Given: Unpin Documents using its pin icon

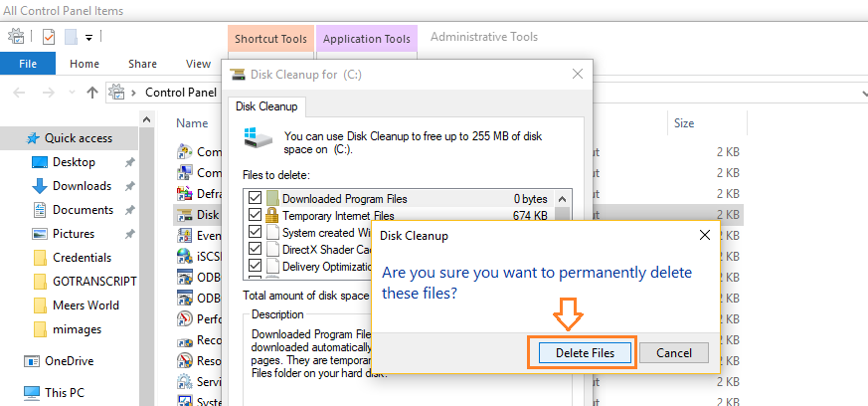Looking at the screenshot, I should click(x=129, y=211).
